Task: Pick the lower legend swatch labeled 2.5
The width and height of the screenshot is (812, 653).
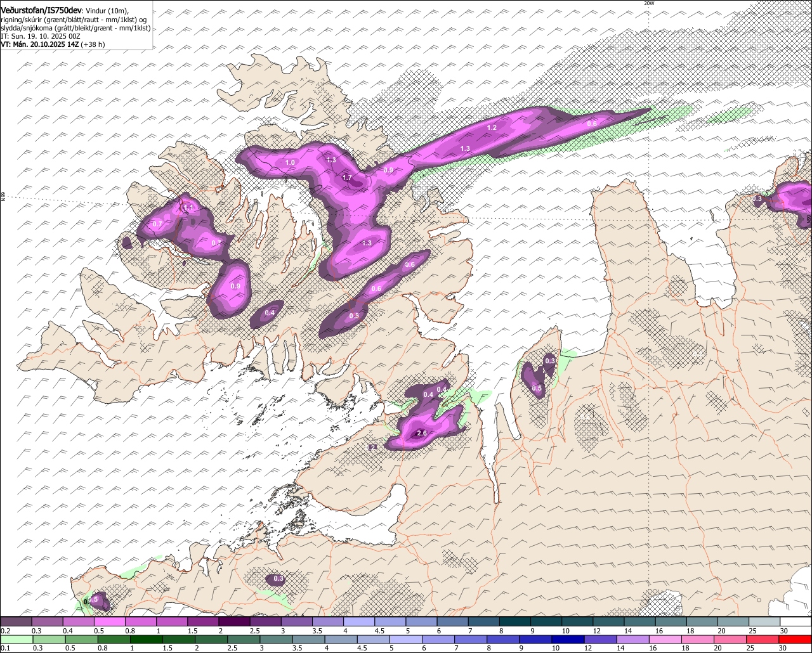Action: pyautogui.click(x=245, y=640)
